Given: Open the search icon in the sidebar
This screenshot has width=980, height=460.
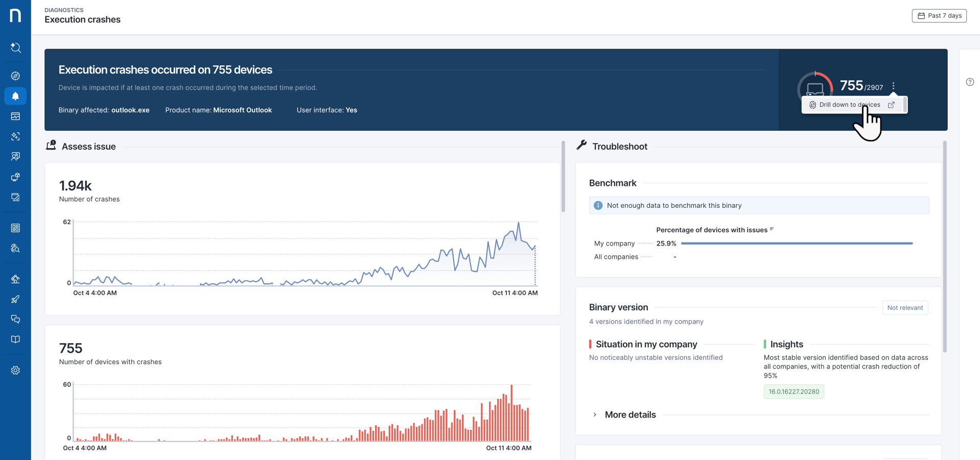Looking at the screenshot, I should tap(15, 47).
